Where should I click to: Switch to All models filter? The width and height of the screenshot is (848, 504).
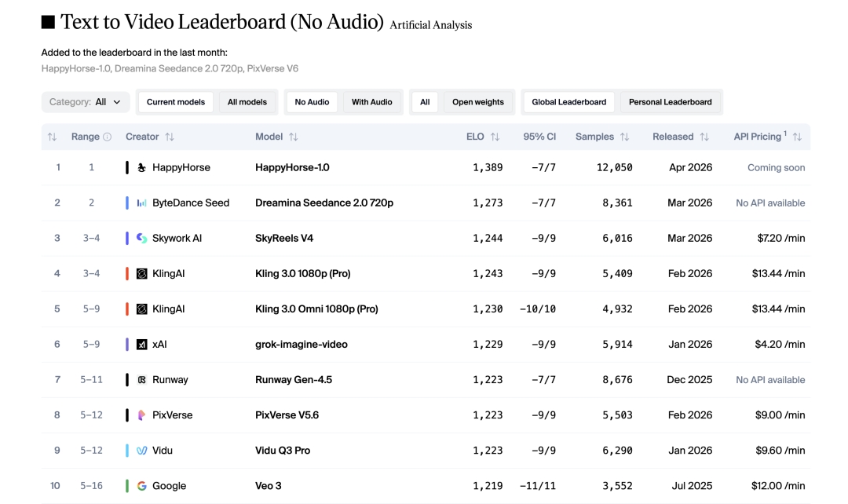click(x=247, y=102)
